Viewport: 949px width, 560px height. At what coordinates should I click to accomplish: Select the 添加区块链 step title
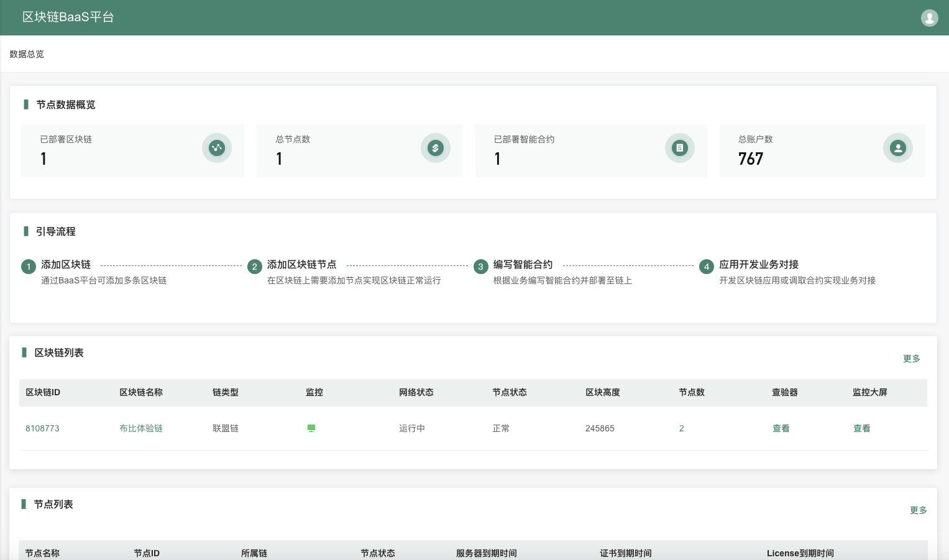(x=66, y=265)
